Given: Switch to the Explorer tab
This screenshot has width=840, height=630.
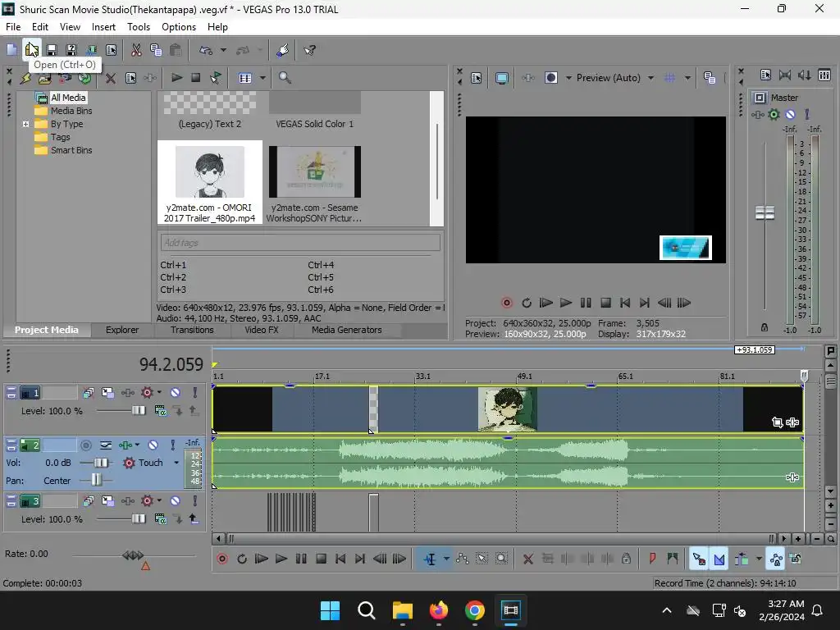Looking at the screenshot, I should click(122, 330).
